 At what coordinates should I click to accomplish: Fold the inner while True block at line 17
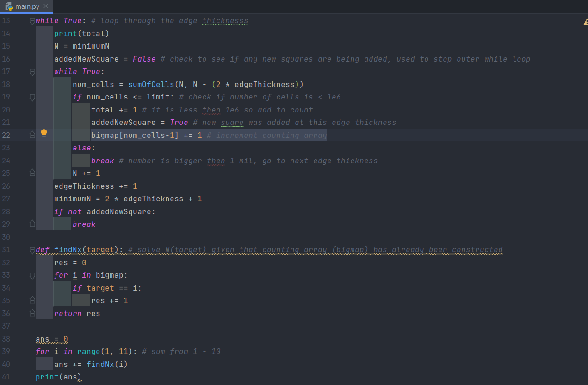[32, 72]
